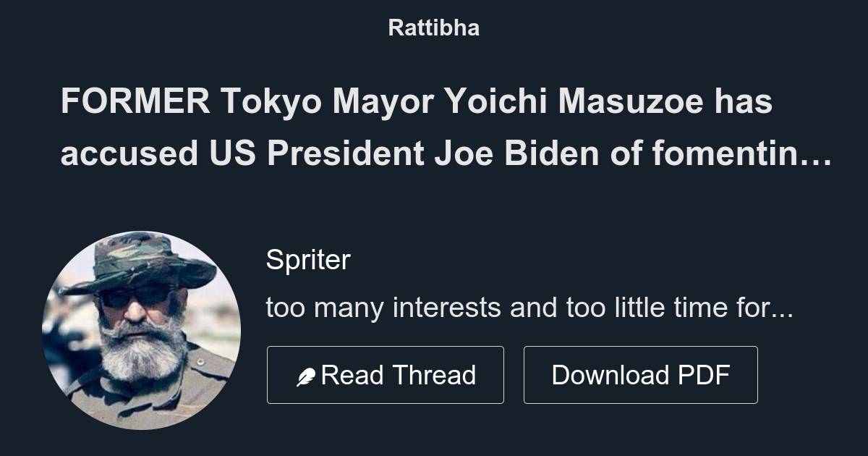
Task: Open Spriter's circular profile avatar
Action: [142, 330]
